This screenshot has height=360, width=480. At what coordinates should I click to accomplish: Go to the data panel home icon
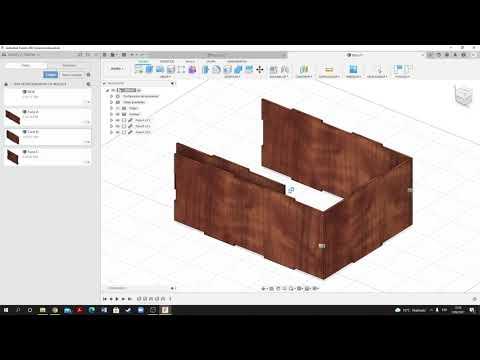6,84
